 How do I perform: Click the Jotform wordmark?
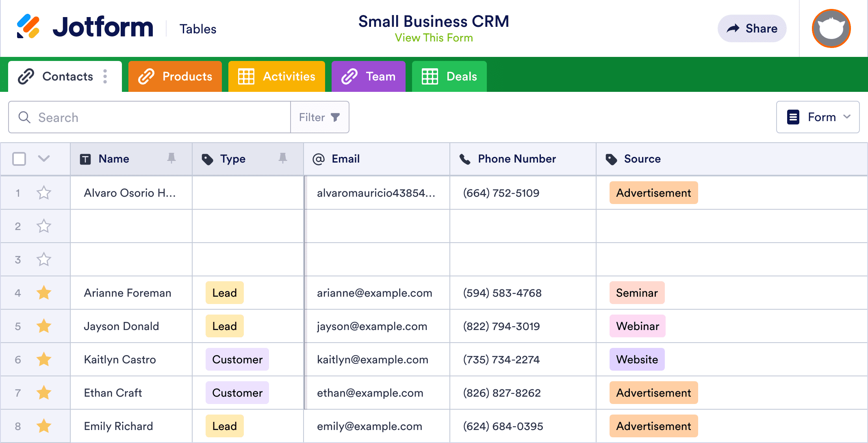103,27
